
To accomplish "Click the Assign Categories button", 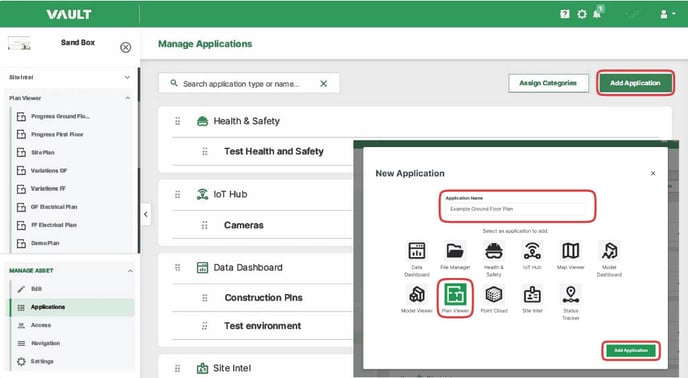I will [548, 83].
